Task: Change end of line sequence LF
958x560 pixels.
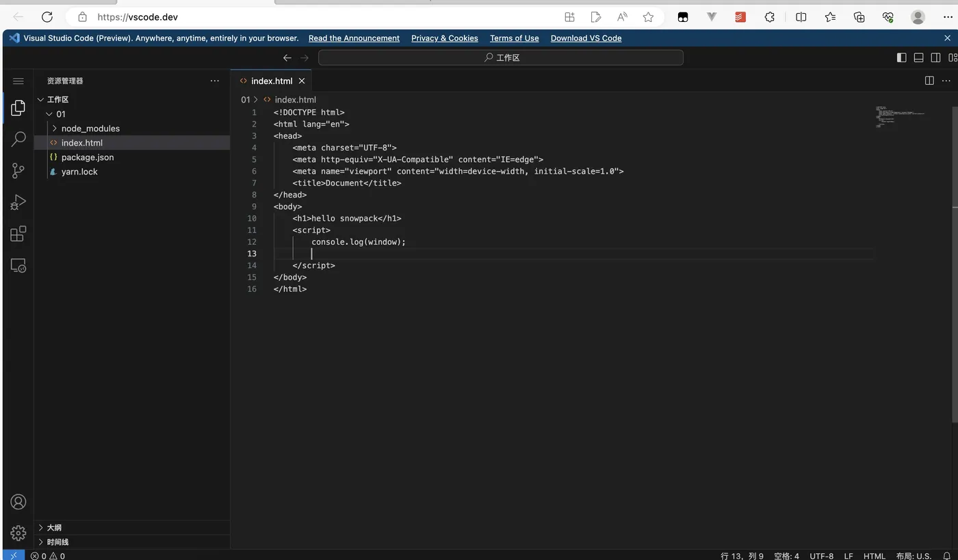Action: 849,556
